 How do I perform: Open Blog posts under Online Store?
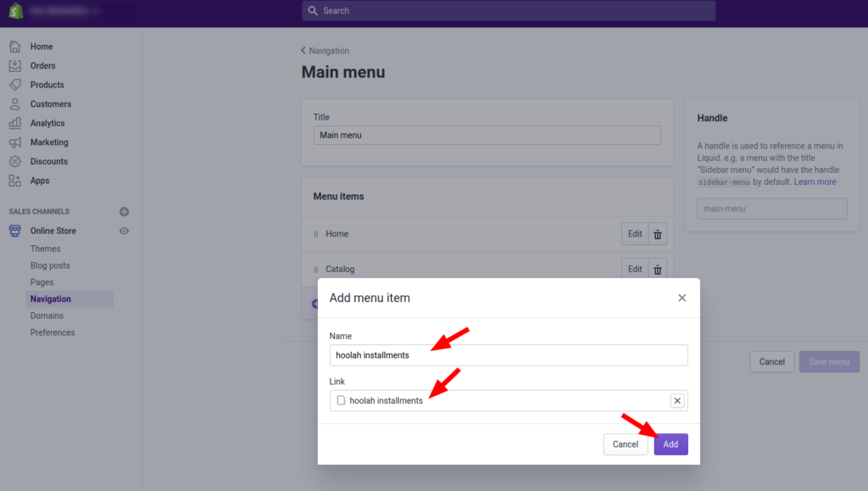[x=50, y=265]
